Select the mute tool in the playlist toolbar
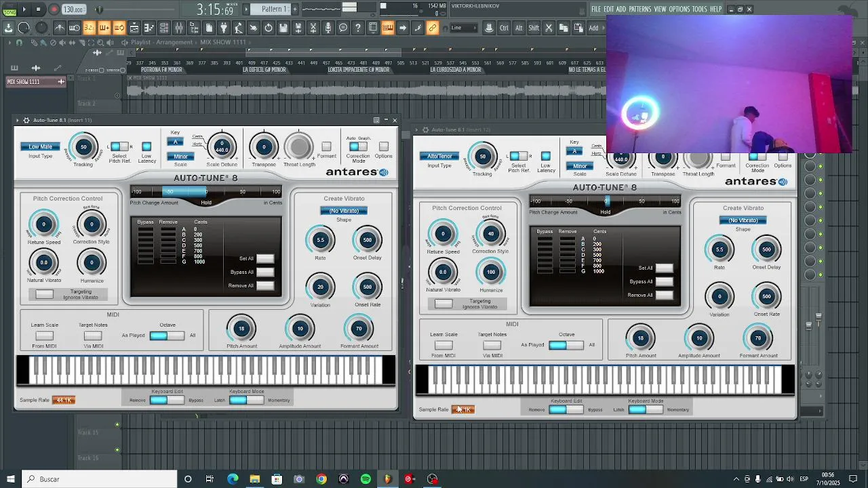Screen dimensions: 868x488 tap(62, 43)
